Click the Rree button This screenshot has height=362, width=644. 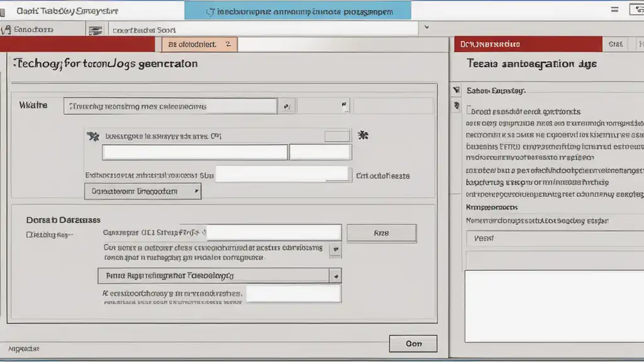tap(382, 233)
